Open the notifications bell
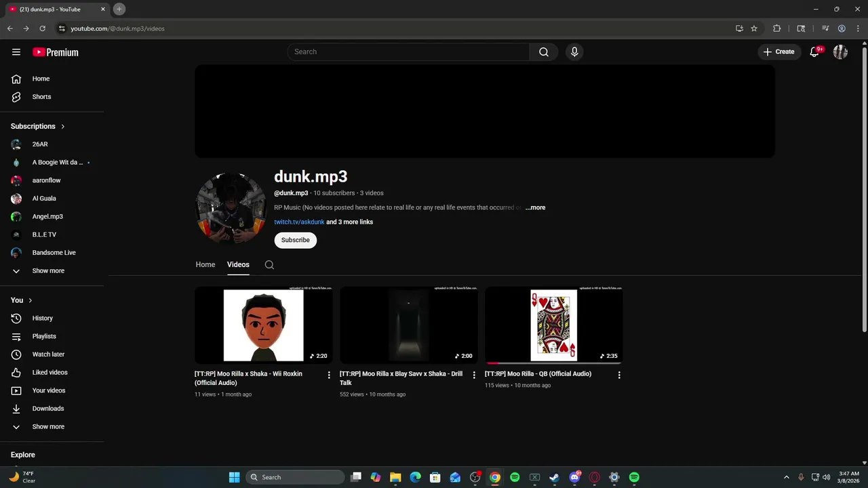 pyautogui.click(x=815, y=52)
